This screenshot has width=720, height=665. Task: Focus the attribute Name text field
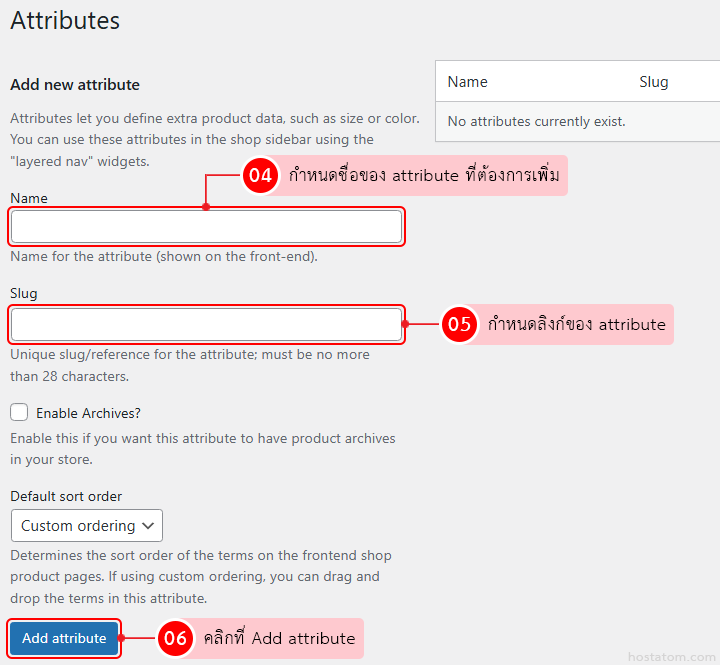(206, 227)
